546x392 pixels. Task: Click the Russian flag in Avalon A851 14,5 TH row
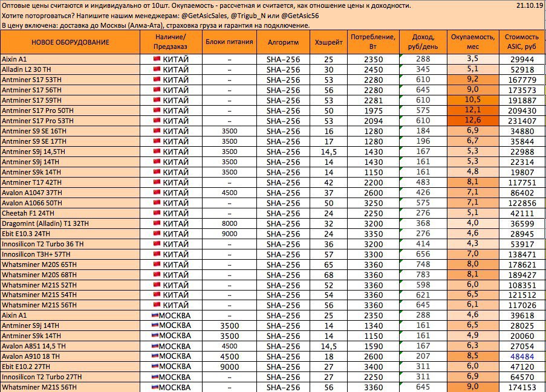(x=155, y=345)
